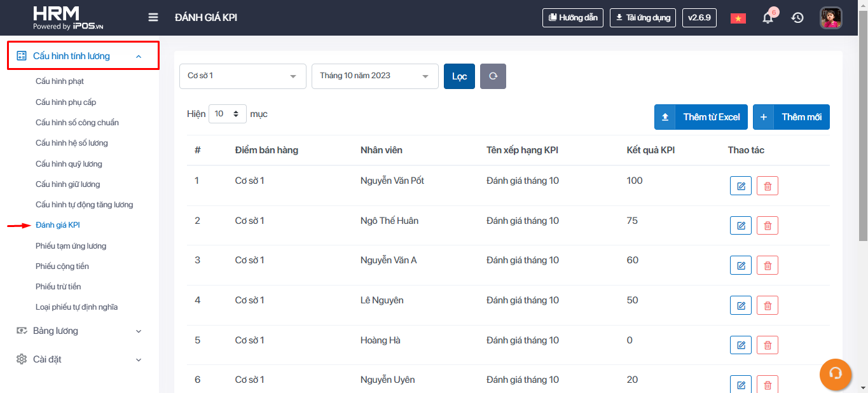Viewport: 868px width, 393px height.
Task: Go to Phiếu tạm ứng lương
Action: 71,245
